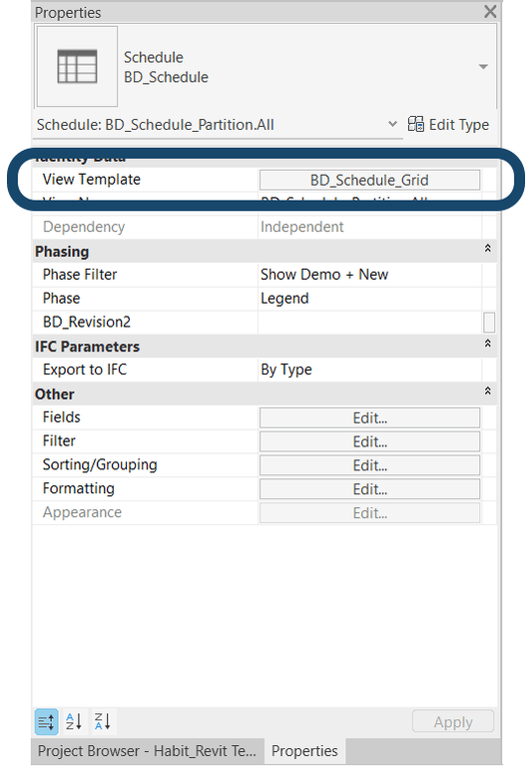
Task: Open the BD_Schedule_Grid view template button
Action: pos(369,180)
